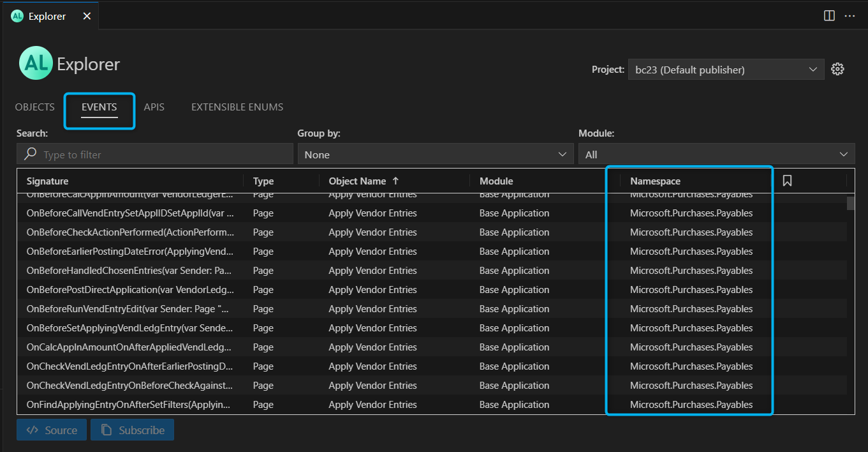Open the Group by dropdown
The width and height of the screenshot is (868, 452).
click(436, 154)
